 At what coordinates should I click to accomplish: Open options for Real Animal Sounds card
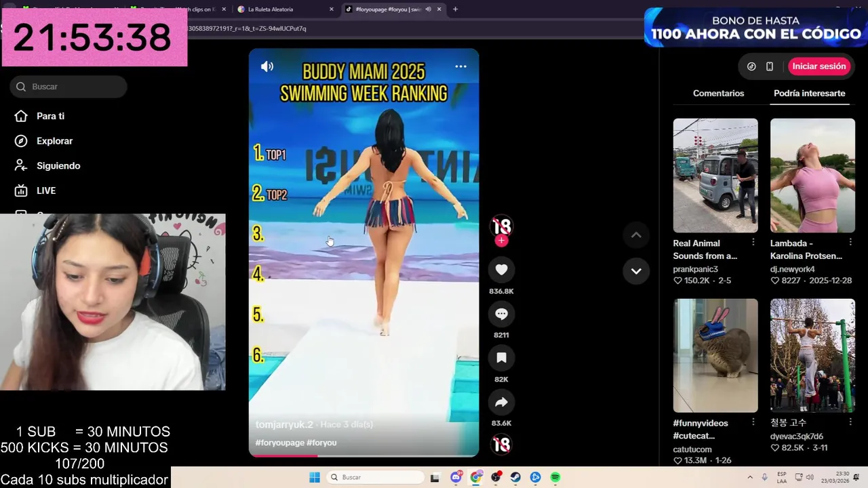[753, 242]
